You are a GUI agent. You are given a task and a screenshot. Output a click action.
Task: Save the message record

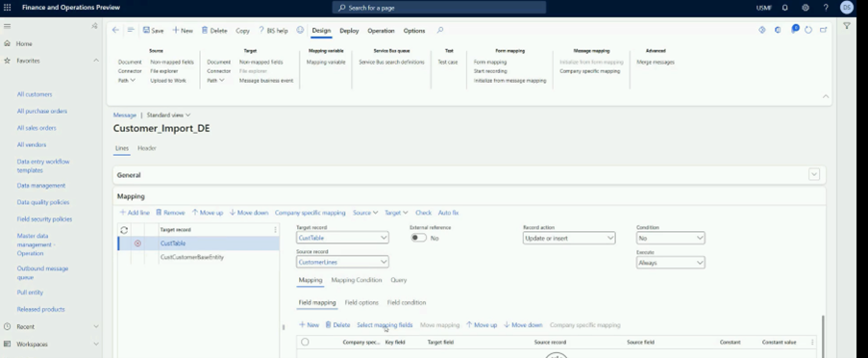(x=154, y=31)
